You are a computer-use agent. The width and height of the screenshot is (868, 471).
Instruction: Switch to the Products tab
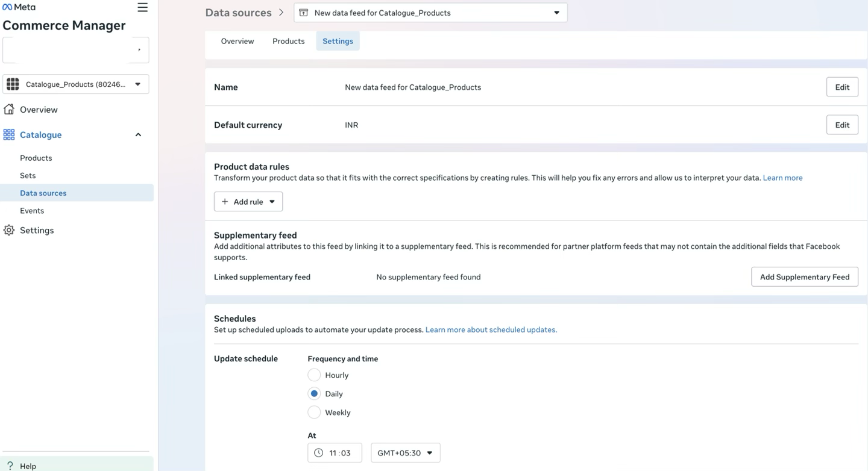coord(289,41)
